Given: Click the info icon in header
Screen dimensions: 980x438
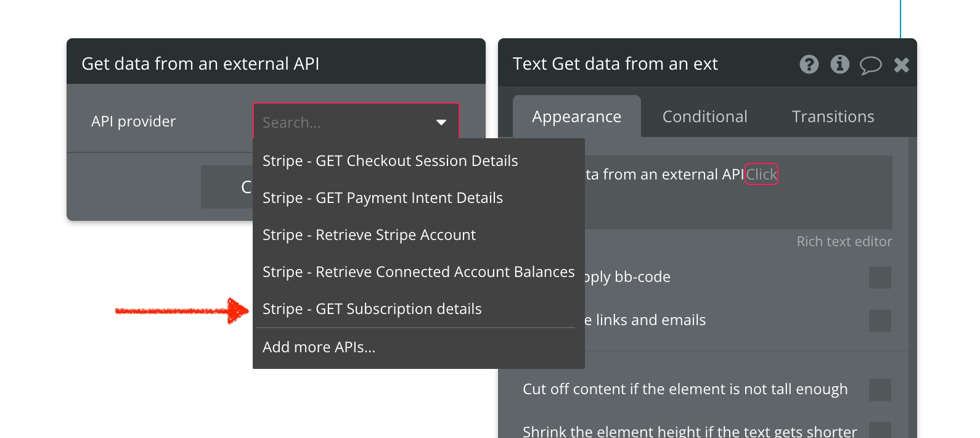Looking at the screenshot, I should pyautogui.click(x=839, y=64).
